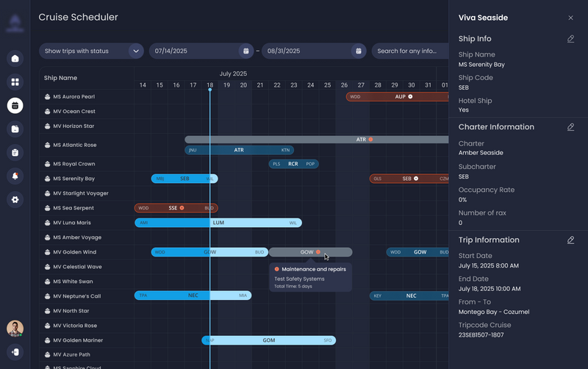Select the RCR trip bar PLS to POP
This screenshot has width=588, height=369.
(x=293, y=164)
